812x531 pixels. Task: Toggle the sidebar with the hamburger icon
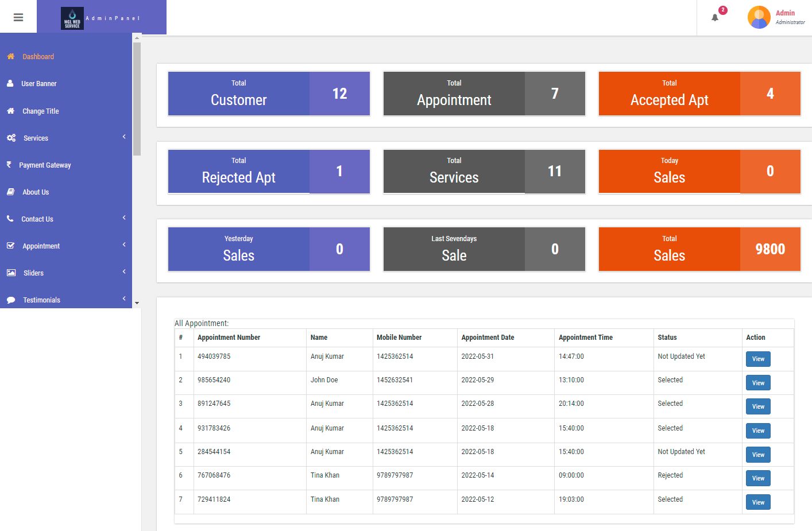point(18,17)
